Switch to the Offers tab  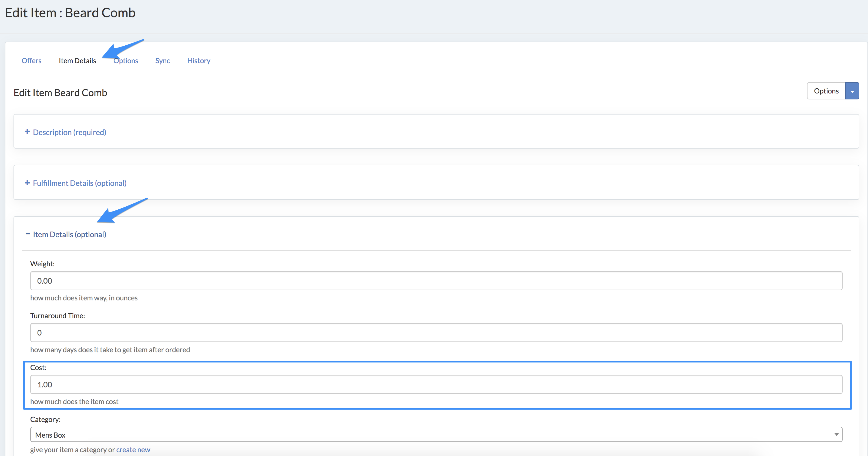click(x=31, y=61)
